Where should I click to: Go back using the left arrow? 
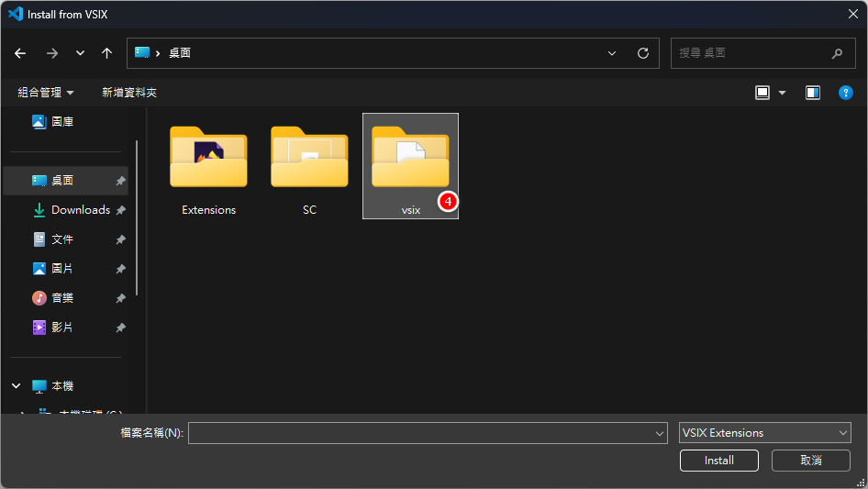(20, 53)
